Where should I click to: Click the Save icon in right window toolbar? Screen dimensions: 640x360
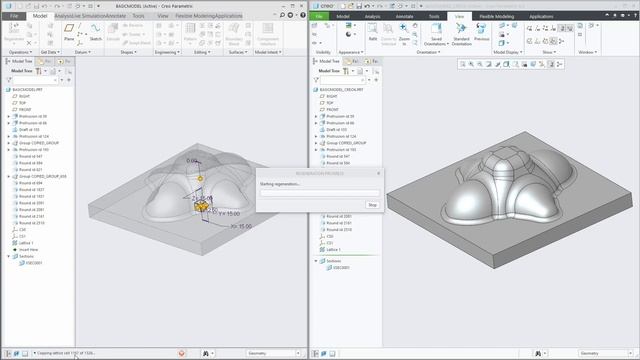click(x=359, y=6)
